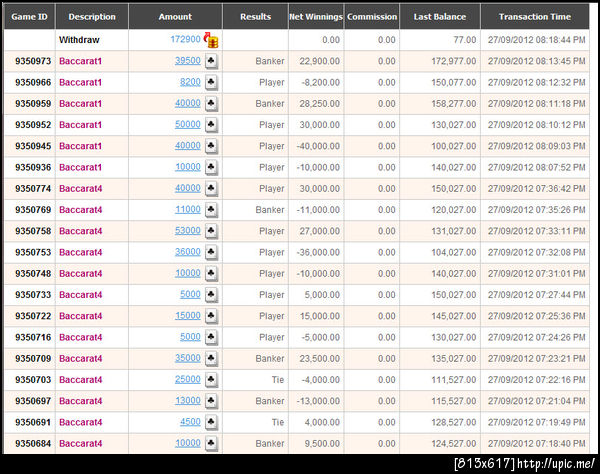
Task: Select net winnings -36,000.00 cell
Action: click(318, 252)
